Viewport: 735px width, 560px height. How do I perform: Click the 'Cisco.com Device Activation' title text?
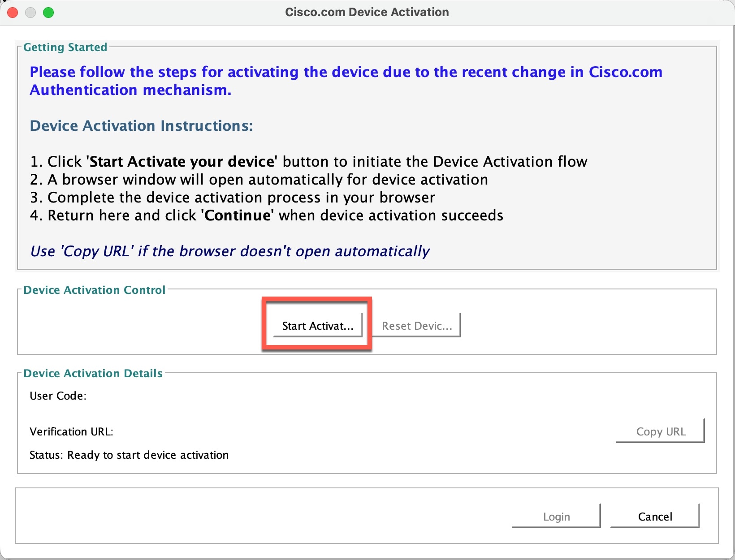point(367,12)
